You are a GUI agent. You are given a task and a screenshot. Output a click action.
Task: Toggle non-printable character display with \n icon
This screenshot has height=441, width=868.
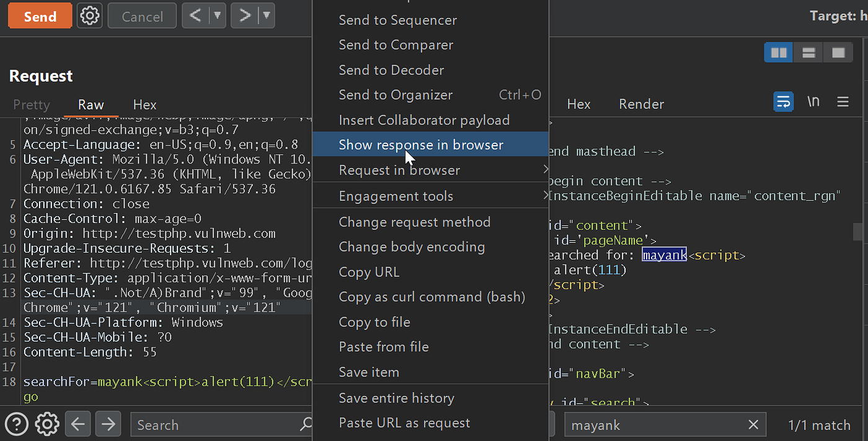coord(813,100)
